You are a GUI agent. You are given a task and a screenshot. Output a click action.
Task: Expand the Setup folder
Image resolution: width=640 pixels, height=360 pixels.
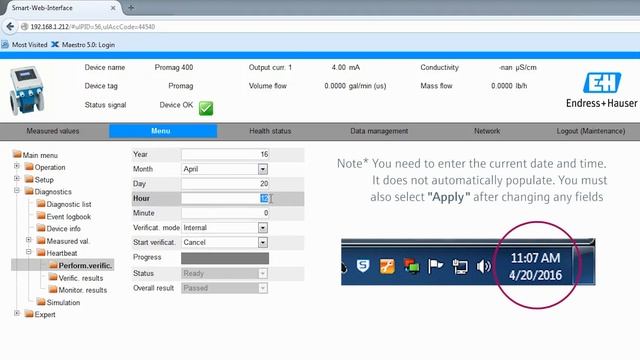[x=17, y=178]
